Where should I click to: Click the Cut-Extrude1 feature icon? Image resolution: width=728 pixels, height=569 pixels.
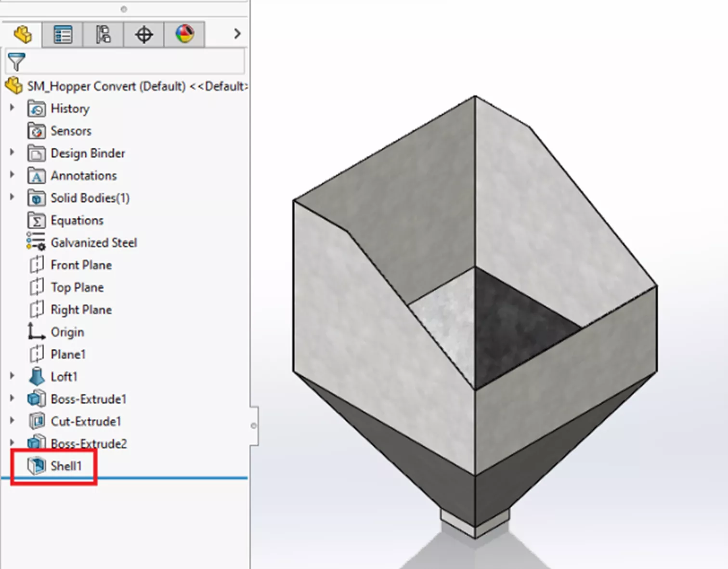click(x=36, y=421)
